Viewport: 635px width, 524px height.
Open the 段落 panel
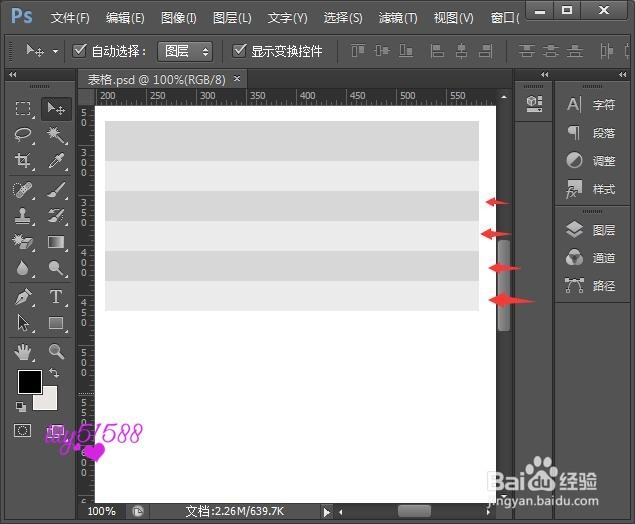click(x=591, y=133)
